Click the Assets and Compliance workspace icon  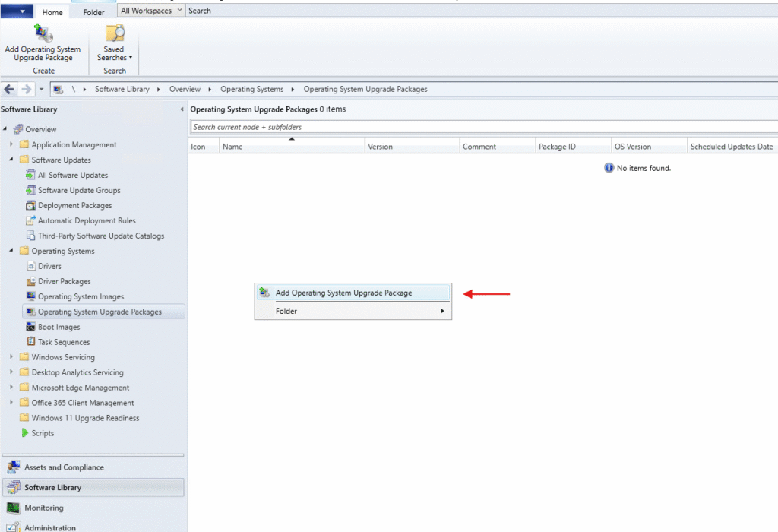(13, 467)
